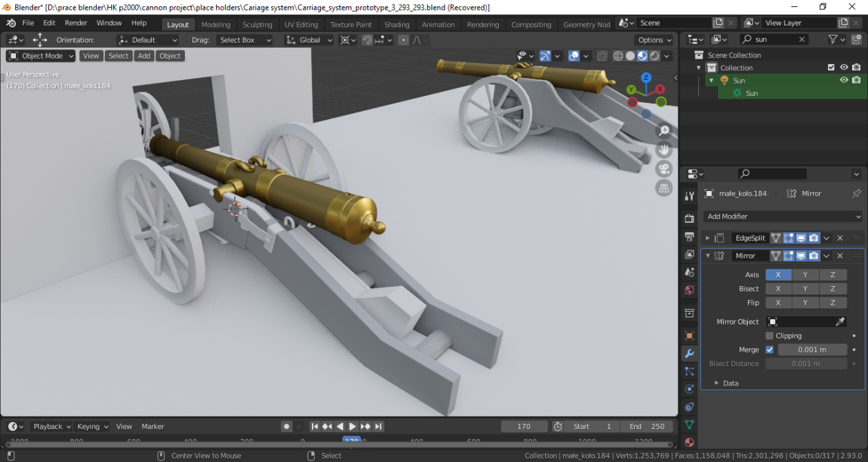Open the Object Mode dropdown

click(41, 56)
